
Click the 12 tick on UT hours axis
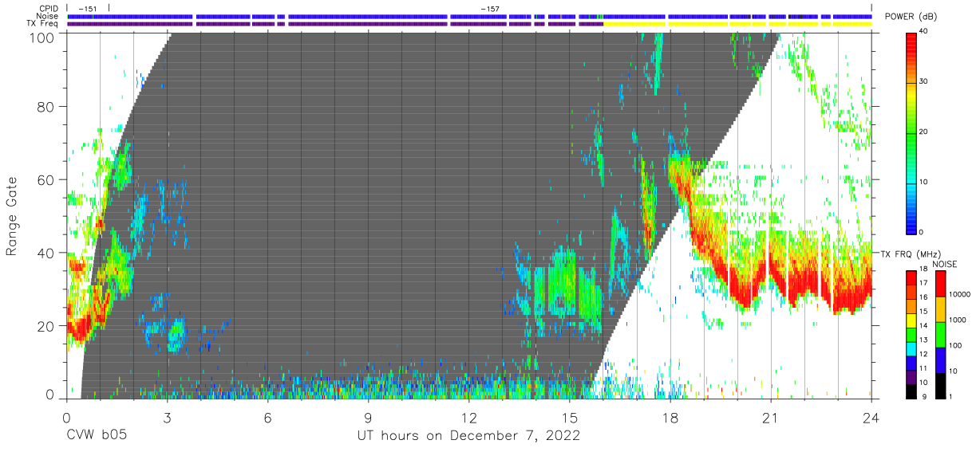click(x=468, y=417)
